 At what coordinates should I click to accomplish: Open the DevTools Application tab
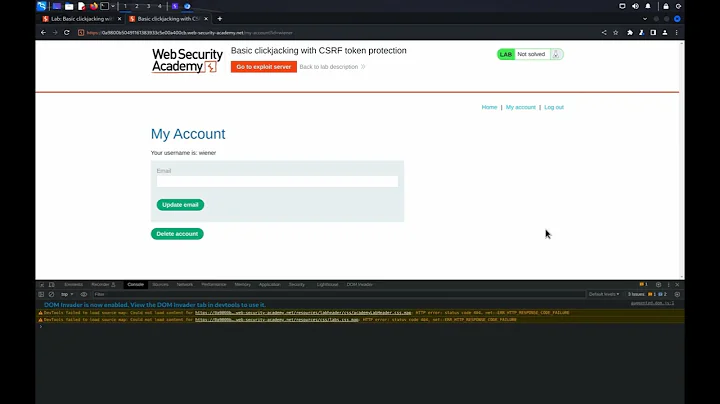tap(270, 285)
